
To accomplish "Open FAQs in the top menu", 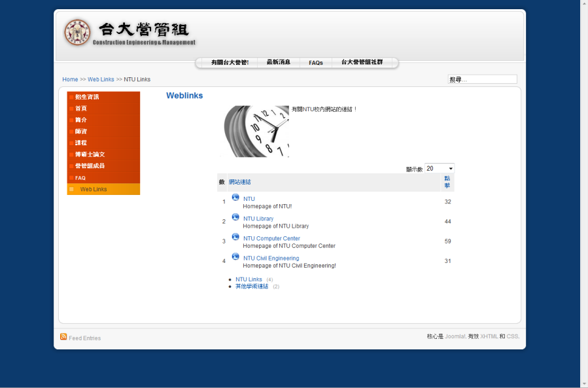I will (316, 63).
